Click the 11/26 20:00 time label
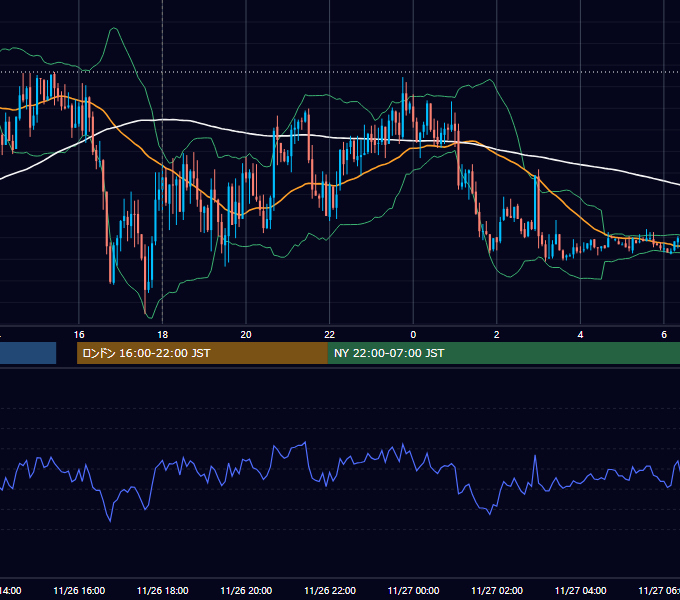The height and width of the screenshot is (600, 680). (x=246, y=591)
